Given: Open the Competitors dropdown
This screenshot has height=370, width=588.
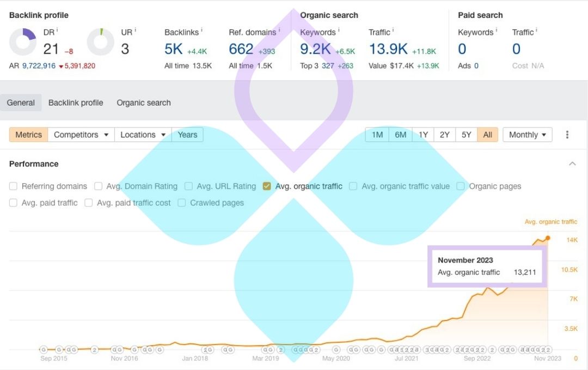Looking at the screenshot, I should 81,135.
